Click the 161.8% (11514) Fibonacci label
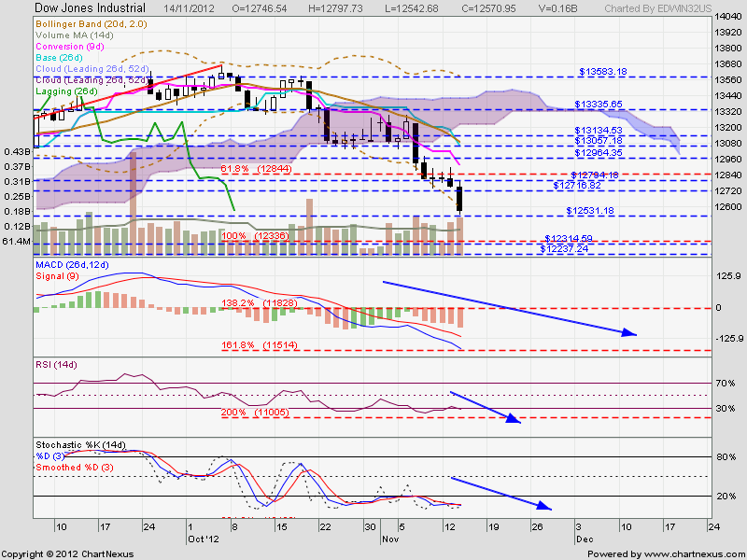This screenshot has width=747, height=560. 260,344
